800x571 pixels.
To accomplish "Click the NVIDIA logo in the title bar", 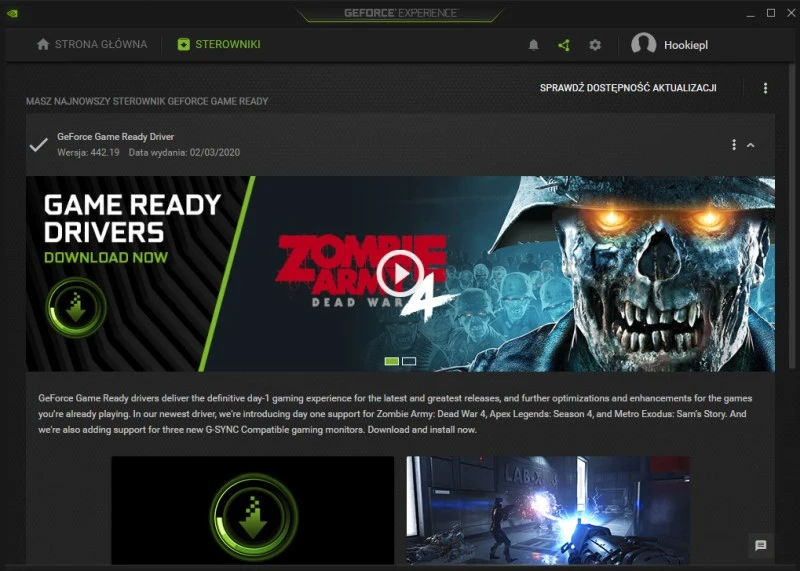I will click(12, 13).
